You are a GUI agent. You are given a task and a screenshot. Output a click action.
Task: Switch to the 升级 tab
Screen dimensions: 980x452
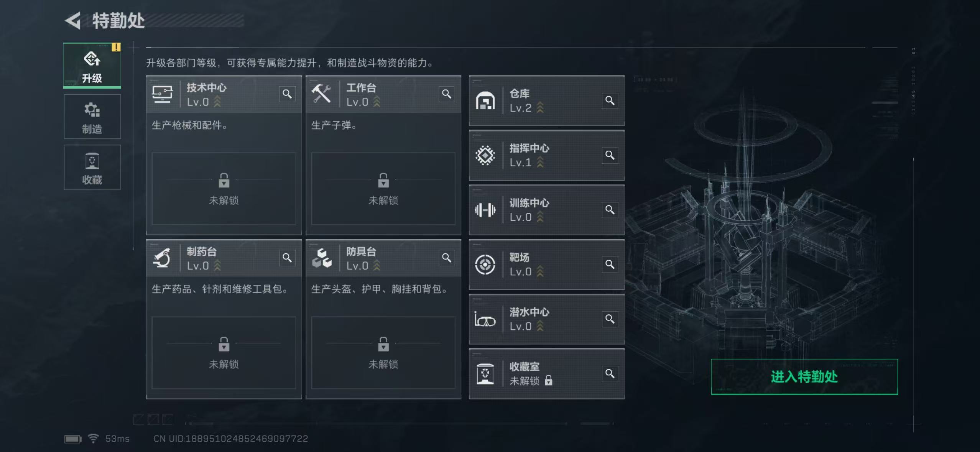[x=92, y=66]
